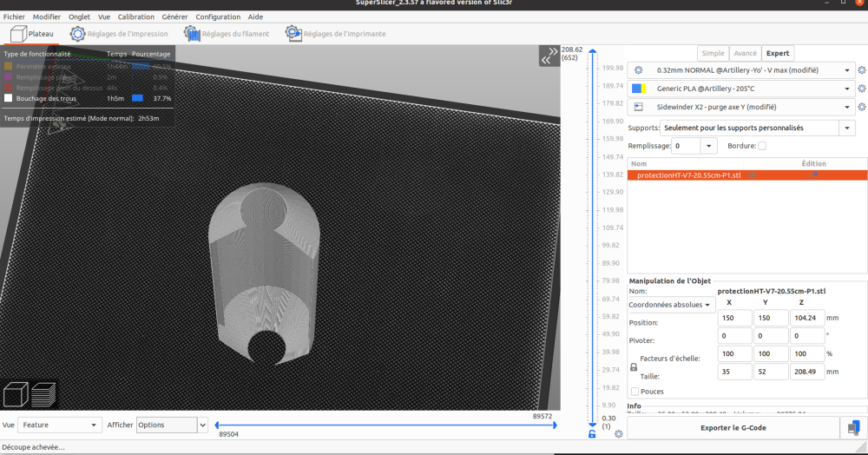The height and width of the screenshot is (455, 868).
Task: Switch to sliced layers preview icon
Action: [43, 395]
